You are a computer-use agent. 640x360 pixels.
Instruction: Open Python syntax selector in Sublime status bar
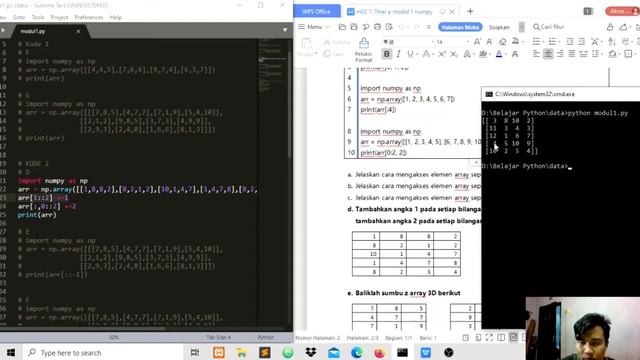(266, 337)
